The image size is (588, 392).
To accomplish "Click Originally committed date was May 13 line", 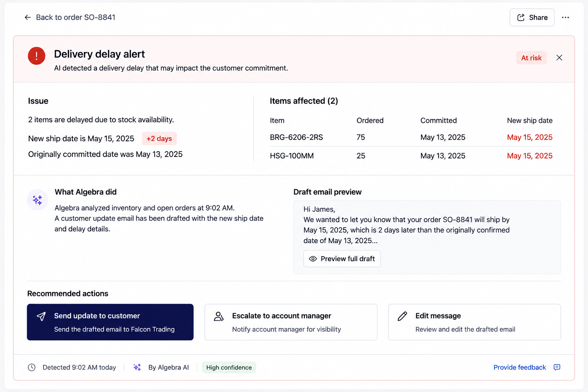I will click(x=105, y=154).
